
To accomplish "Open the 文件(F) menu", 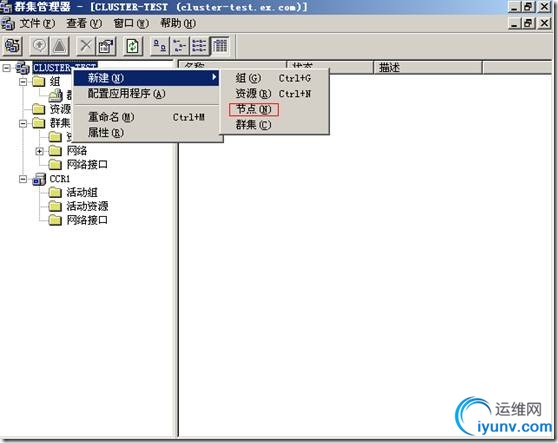I will pos(37,23).
